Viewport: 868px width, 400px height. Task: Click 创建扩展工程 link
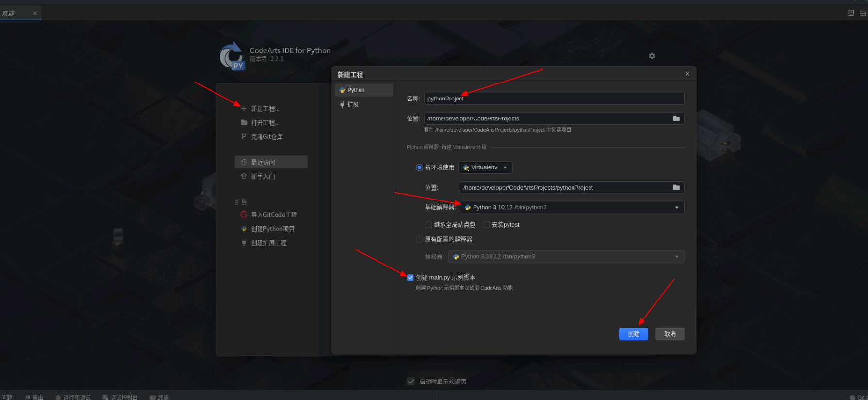tap(269, 243)
